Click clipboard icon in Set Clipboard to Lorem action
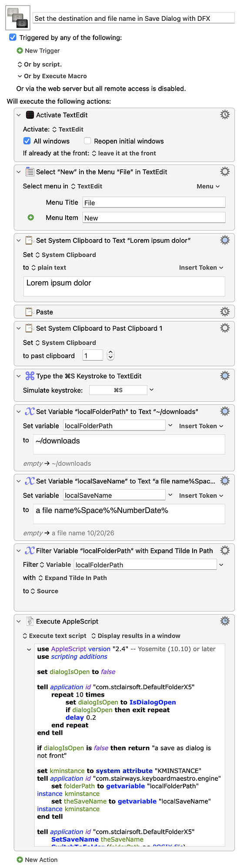The image size is (240, 868). (x=30, y=240)
